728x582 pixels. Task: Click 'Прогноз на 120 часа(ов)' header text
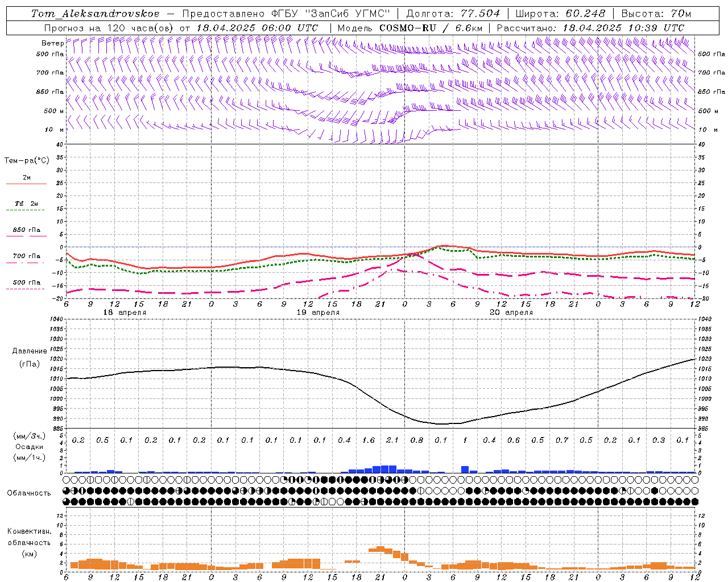[109, 27]
